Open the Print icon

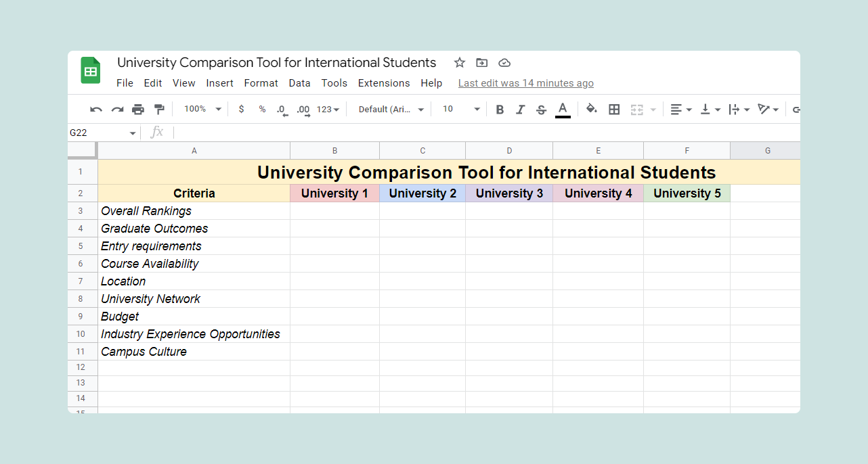[137, 108]
